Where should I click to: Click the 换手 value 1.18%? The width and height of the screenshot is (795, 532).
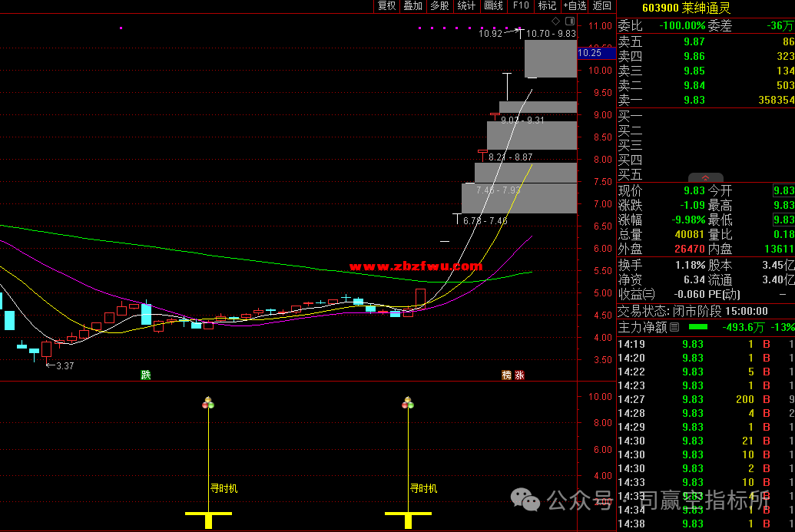tap(690, 265)
